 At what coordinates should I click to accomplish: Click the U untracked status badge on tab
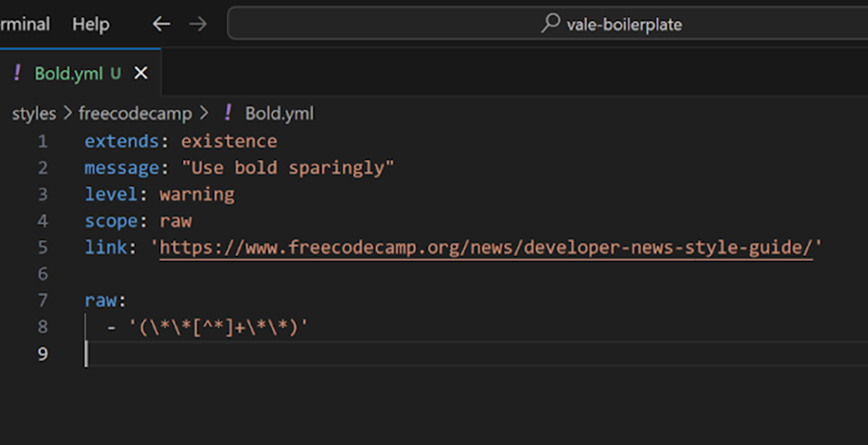pos(116,73)
